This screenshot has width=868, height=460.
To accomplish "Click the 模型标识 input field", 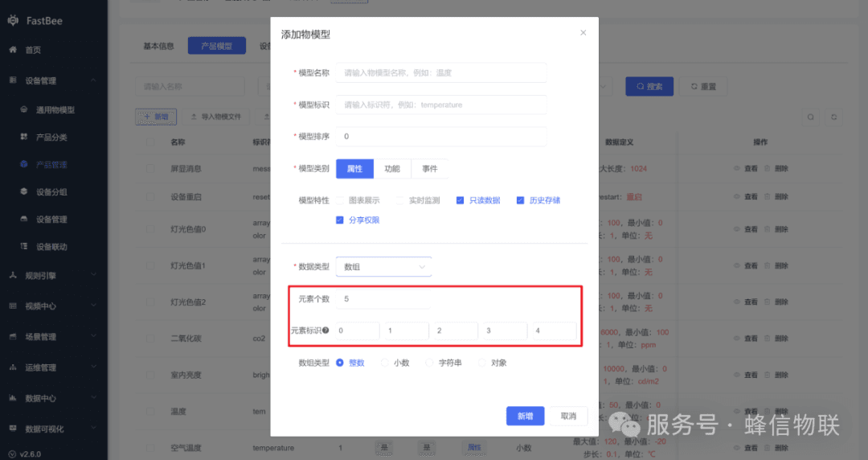I will pyautogui.click(x=441, y=105).
